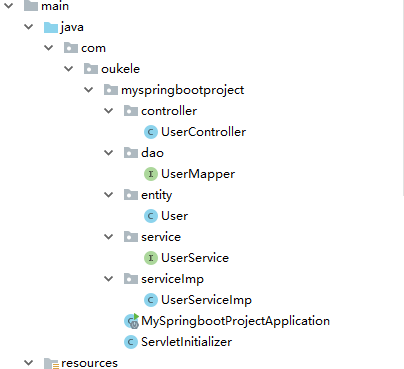Click the resources folder icon
This screenshot has height=369, width=404.
(x=51, y=363)
